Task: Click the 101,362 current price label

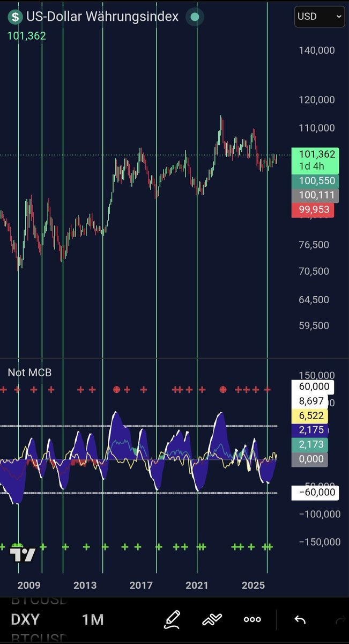Action: click(x=316, y=159)
